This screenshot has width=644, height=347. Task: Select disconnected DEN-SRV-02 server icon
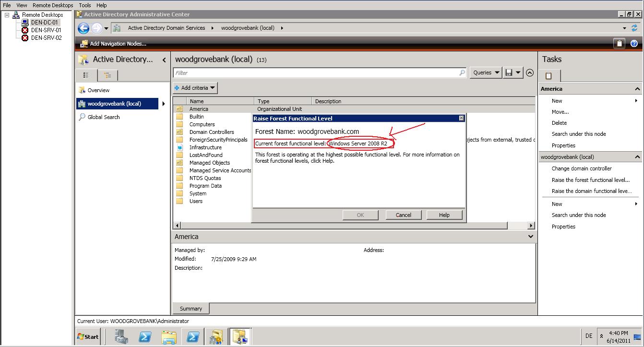[25, 38]
